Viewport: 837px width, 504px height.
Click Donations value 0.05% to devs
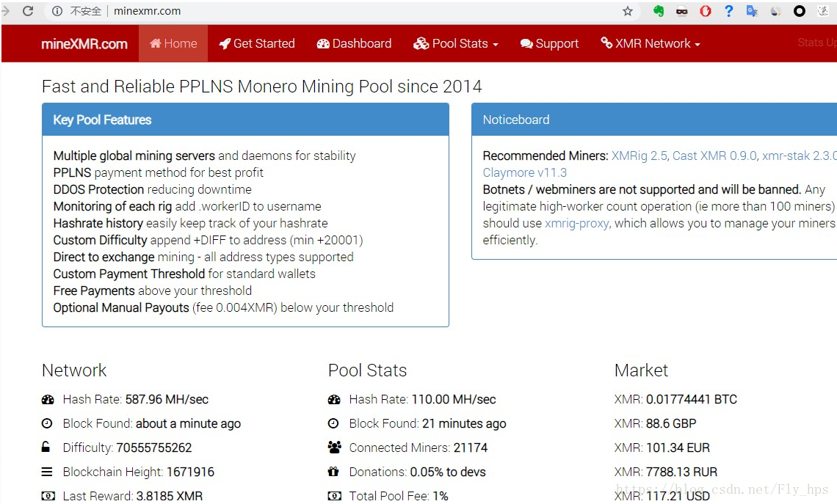[448, 472]
